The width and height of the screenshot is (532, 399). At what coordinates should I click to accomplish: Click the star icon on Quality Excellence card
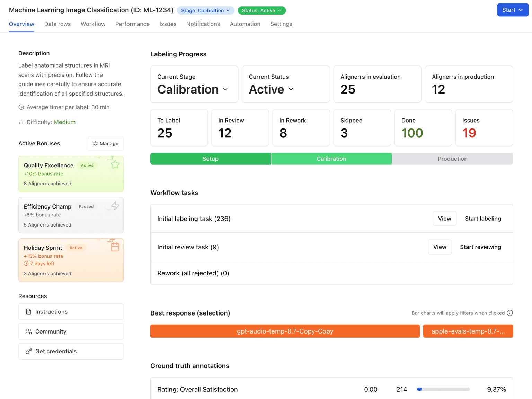[115, 165]
